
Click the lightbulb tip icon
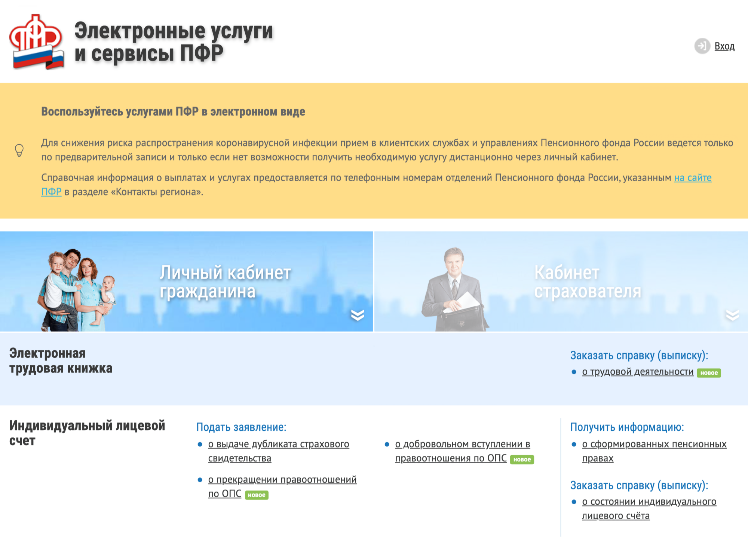pos(19,150)
